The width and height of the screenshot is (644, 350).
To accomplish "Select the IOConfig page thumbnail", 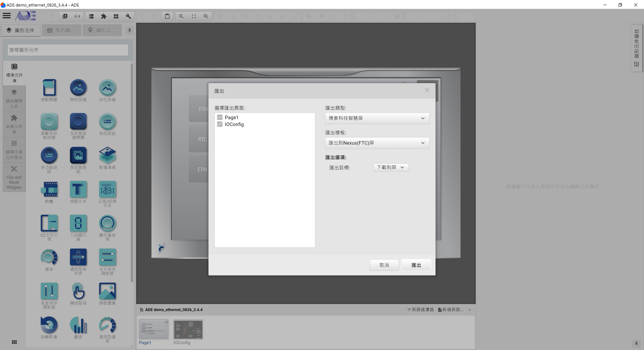I will coord(188,330).
